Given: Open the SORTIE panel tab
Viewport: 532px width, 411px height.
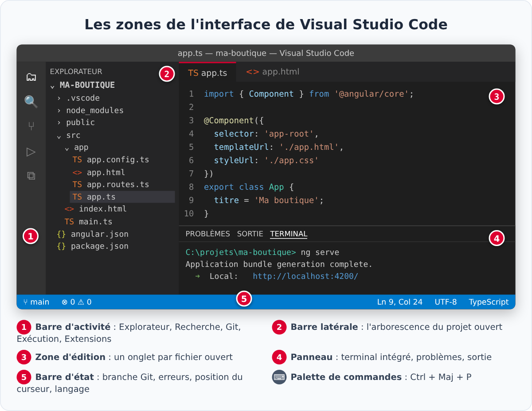Looking at the screenshot, I should (x=250, y=234).
